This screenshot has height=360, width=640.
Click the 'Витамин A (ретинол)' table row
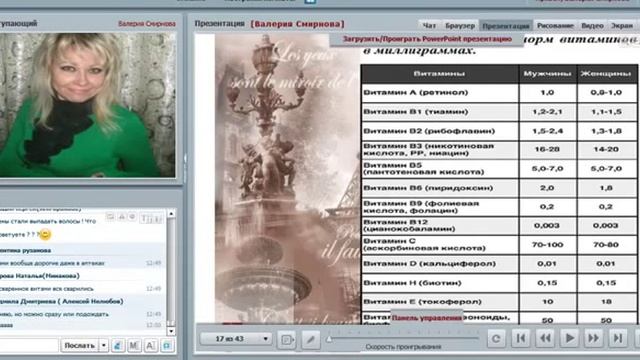coord(499,93)
